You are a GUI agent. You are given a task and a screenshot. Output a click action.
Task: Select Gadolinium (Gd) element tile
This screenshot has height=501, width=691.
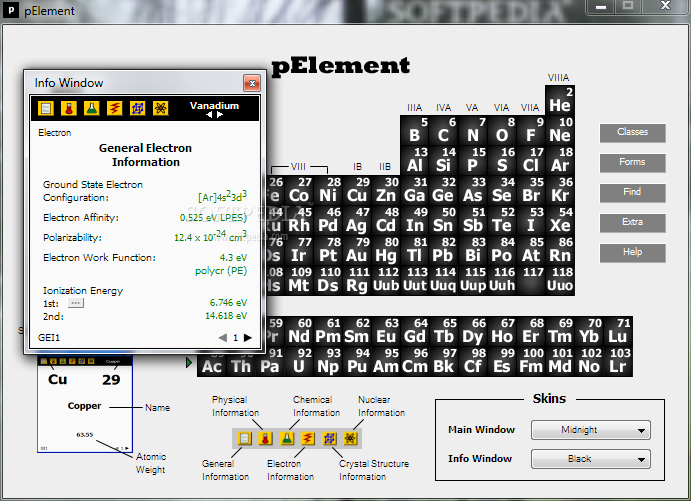(415, 331)
